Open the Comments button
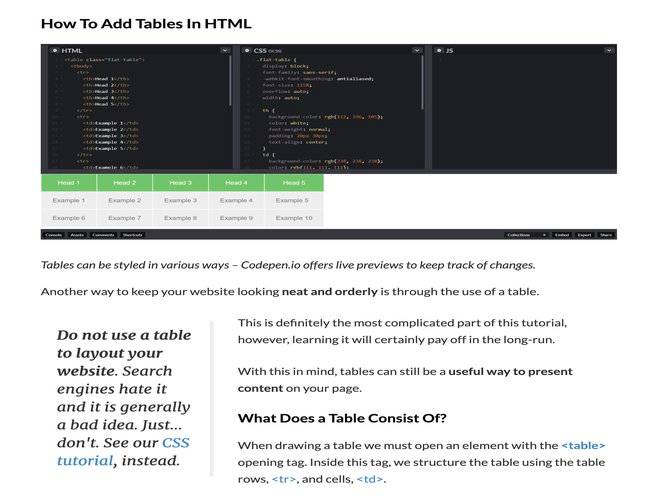This screenshot has height=500, width=670. coord(103,235)
